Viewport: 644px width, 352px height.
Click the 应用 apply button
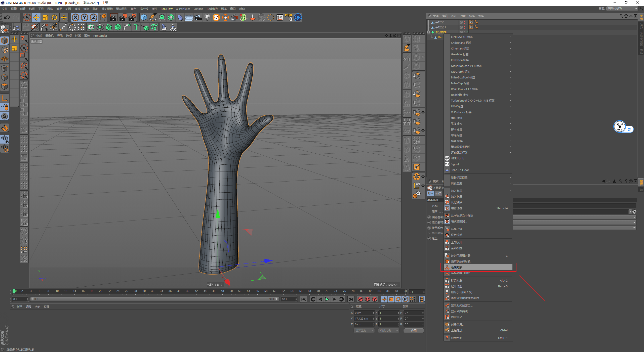(x=414, y=330)
